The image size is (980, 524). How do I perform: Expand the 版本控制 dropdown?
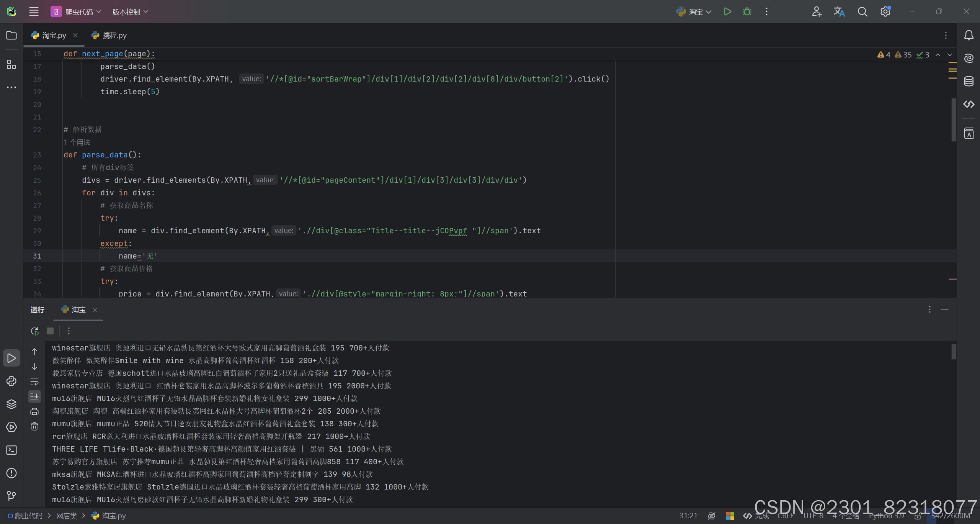click(130, 11)
